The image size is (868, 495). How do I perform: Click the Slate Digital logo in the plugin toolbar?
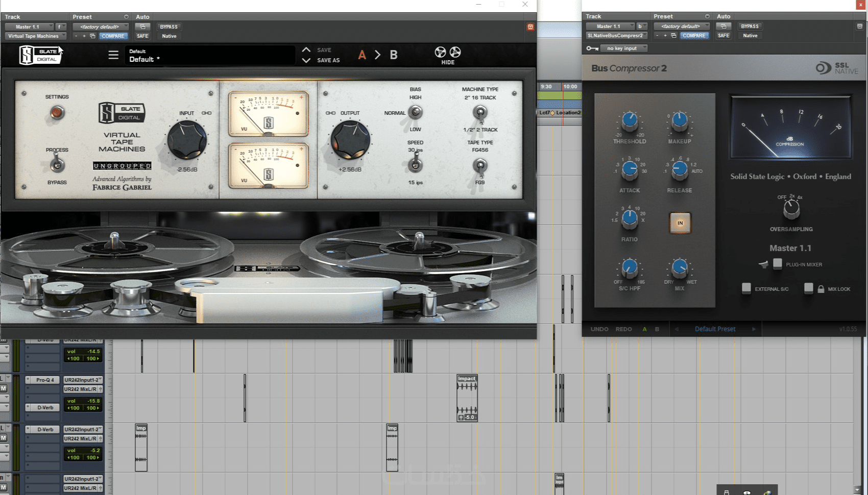(x=40, y=55)
